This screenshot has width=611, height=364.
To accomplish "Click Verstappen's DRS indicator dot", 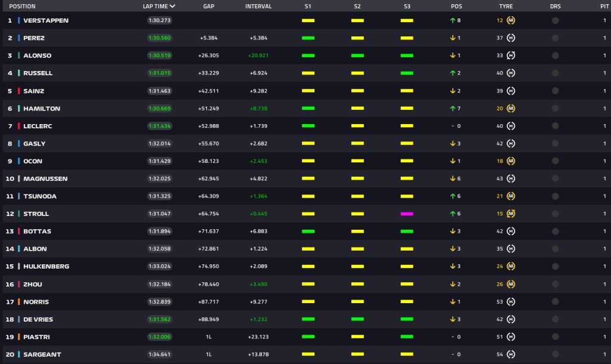I will tap(556, 20).
